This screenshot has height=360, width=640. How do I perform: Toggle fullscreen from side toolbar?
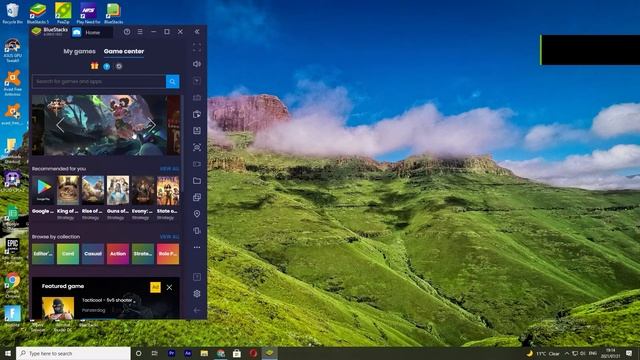click(197, 48)
